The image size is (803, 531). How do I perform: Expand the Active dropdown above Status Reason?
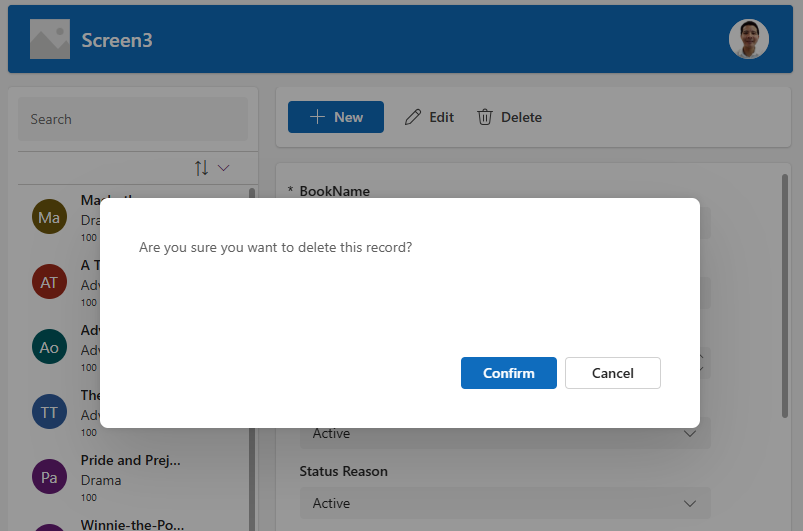pyautogui.click(x=504, y=433)
